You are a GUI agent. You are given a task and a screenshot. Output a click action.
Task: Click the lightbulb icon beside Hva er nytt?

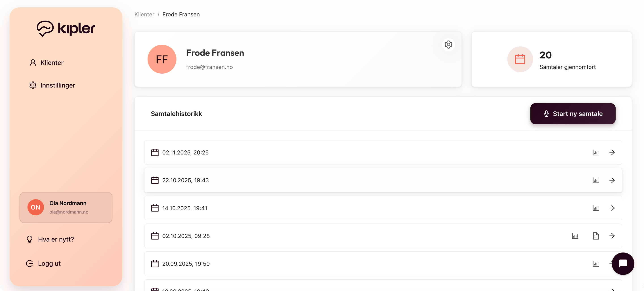point(30,239)
